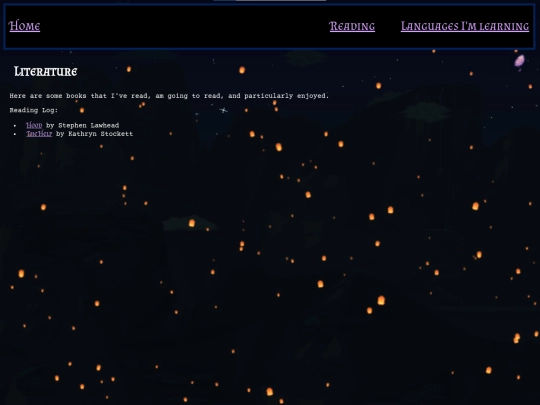
Task: Click the 'Reading Log:' label
Action: coord(34,110)
